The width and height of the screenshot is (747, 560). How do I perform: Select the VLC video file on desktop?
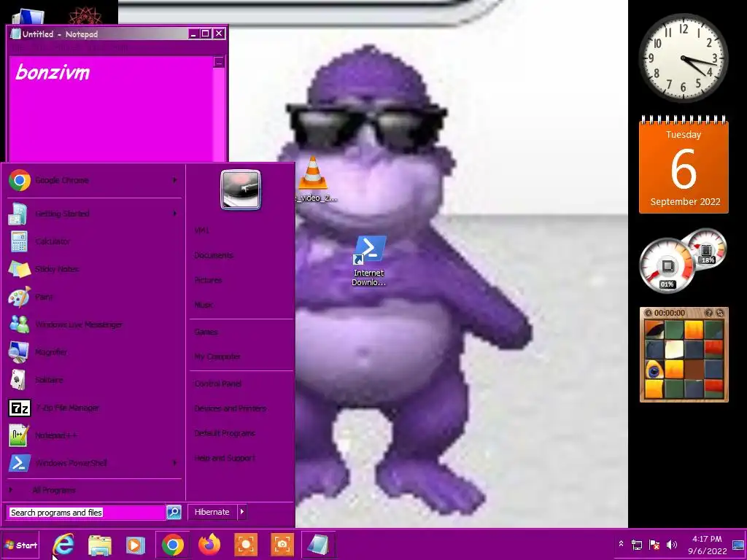click(x=314, y=179)
